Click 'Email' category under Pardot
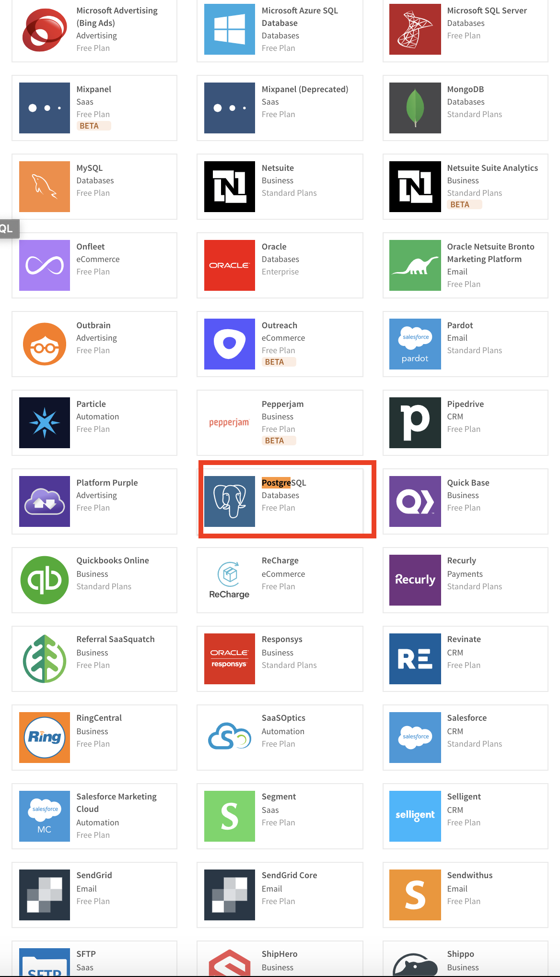Screen dimensions: 560x977 click(457, 338)
